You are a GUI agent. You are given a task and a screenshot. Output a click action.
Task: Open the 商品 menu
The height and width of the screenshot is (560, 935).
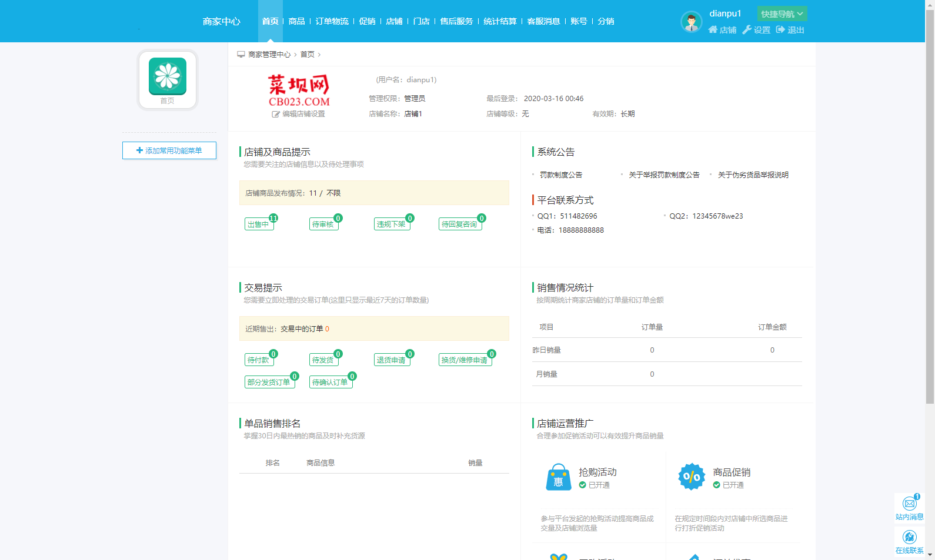point(296,21)
